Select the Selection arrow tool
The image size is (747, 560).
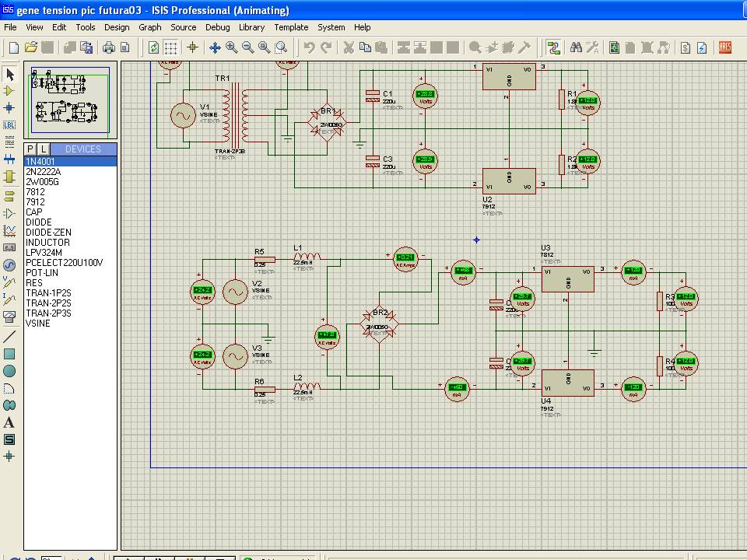(10, 75)
